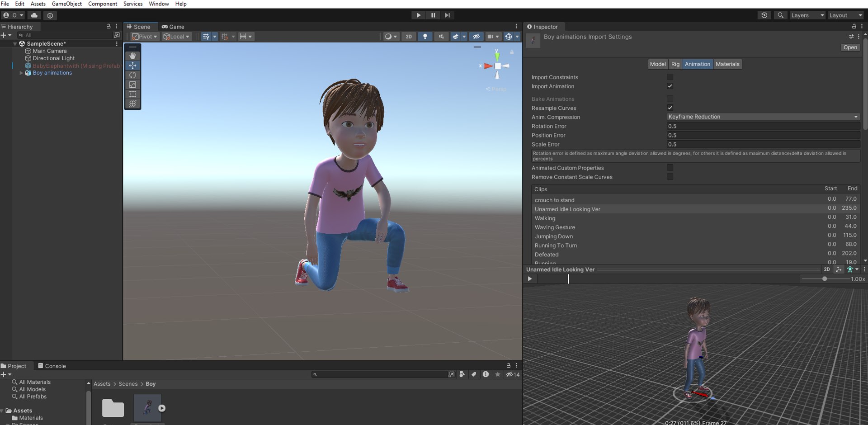Switch to the Materials tab in Inspector
Screen dimensions: 868x425
pos(727,64)
